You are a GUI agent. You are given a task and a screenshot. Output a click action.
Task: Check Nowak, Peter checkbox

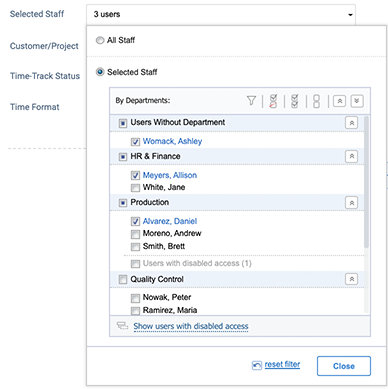[135, 298]
